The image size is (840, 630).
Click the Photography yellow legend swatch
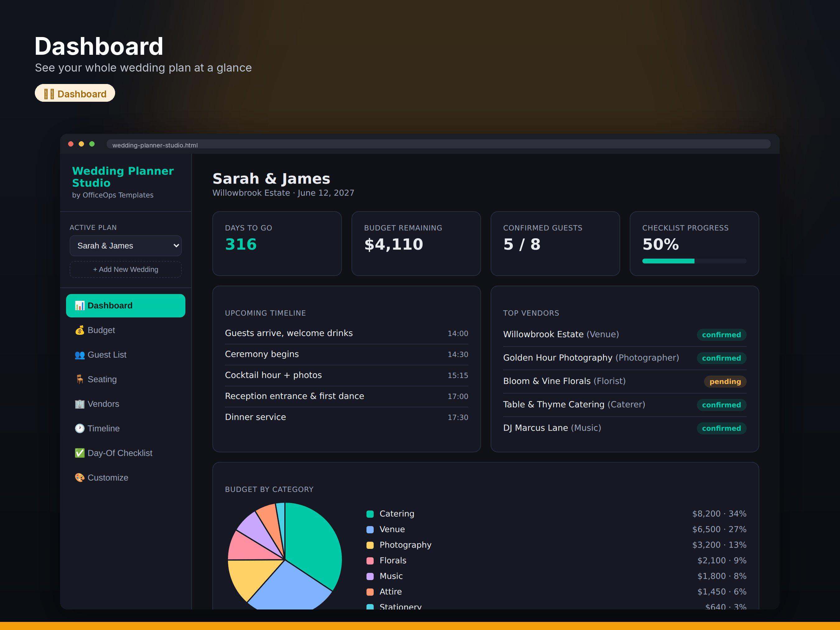(x=370, y=545)
